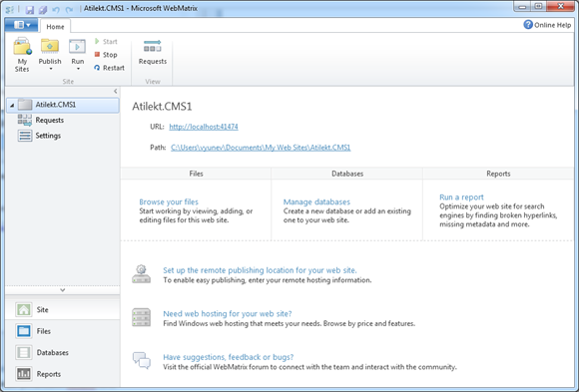Screen dimensions: 579x392
Task: Open the Requests view in ribbon
Action: click(x=153, y=52)
